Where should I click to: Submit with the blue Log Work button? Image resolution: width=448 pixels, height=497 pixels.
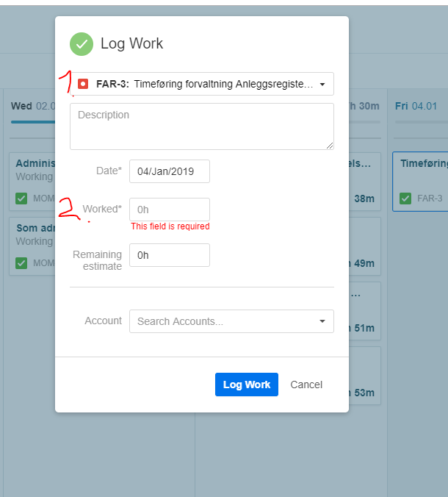pos(247,385)
